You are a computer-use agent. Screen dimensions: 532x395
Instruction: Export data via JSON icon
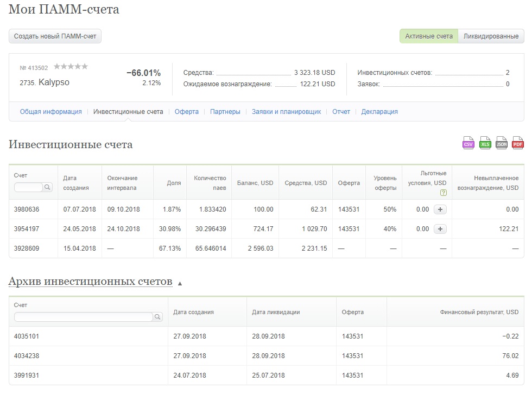click(502, 143)
